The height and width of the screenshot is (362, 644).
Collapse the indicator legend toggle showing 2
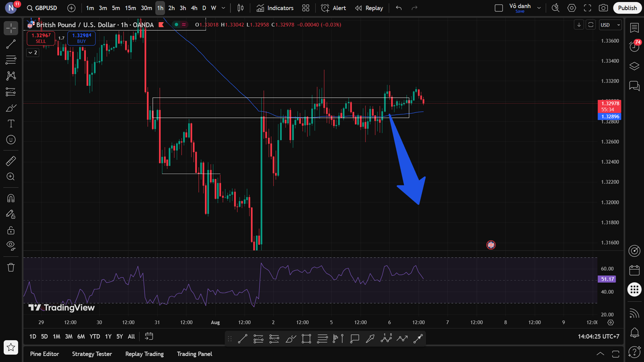pos(33,52)
